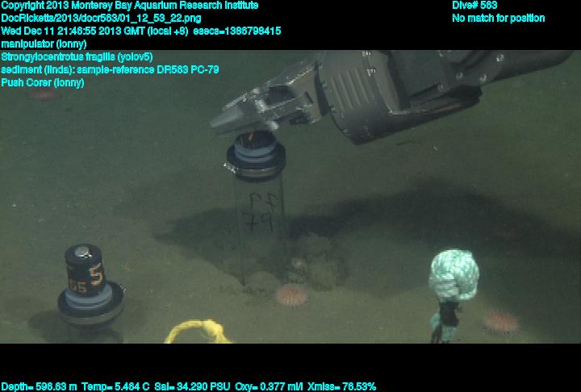
Task: Select the yellow rope loop on the seafloor
Action: click(199, 332)
